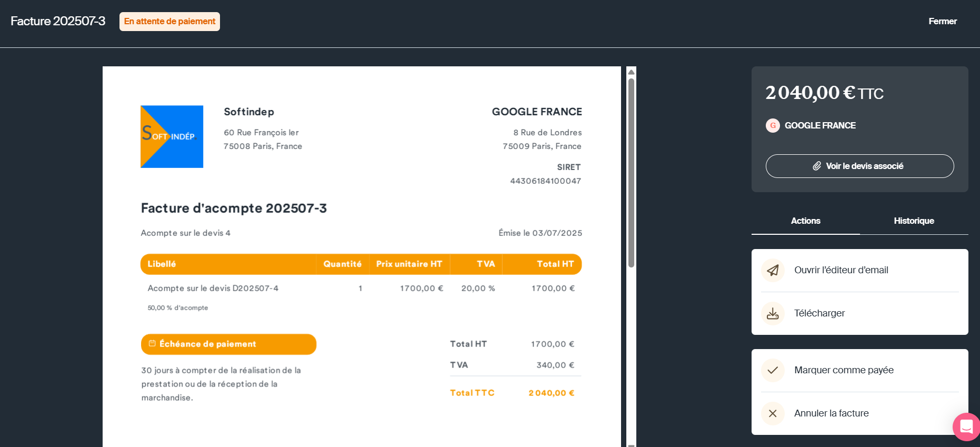980x447 pixels.
Task: Click the paper plane email icon
Action: pyautogui.click(x=773, y=270)
